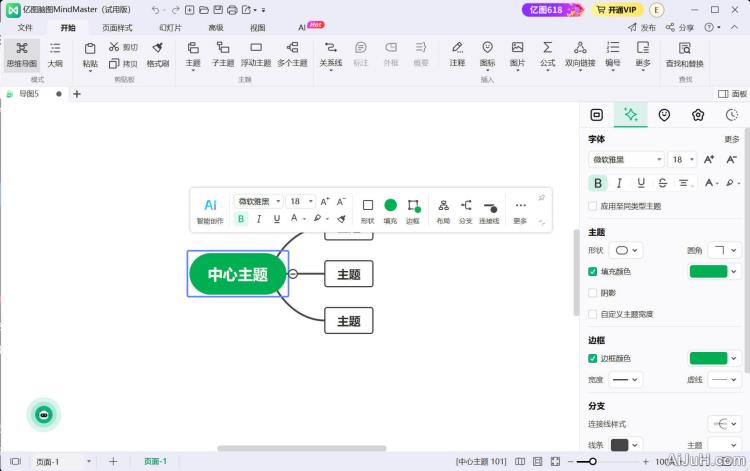This screenshot has height=471, width=750.
Task: Open 查找和替换 find and replace
Action: (x=684, y=55)
